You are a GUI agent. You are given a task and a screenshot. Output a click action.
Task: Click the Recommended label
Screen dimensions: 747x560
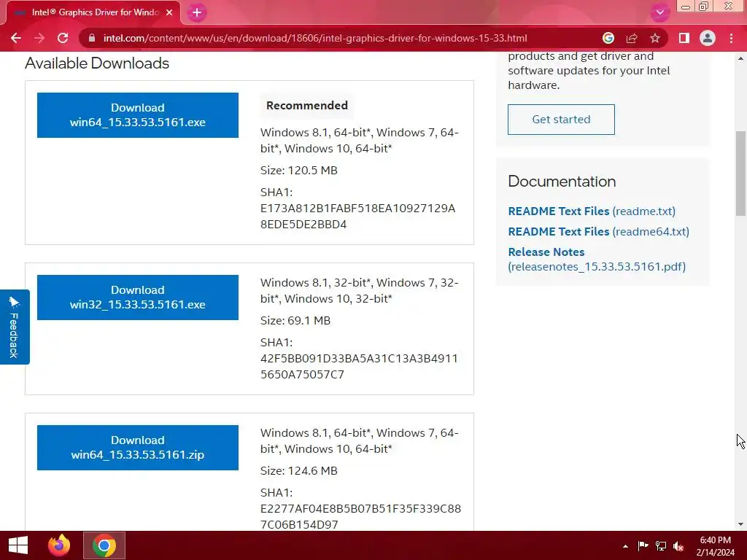click(x=307, y=105)
